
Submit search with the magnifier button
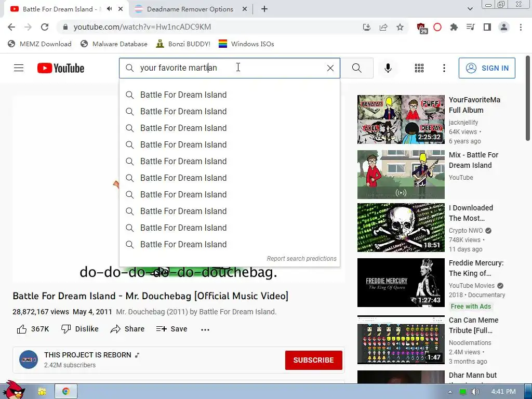(x=356, y=68)
